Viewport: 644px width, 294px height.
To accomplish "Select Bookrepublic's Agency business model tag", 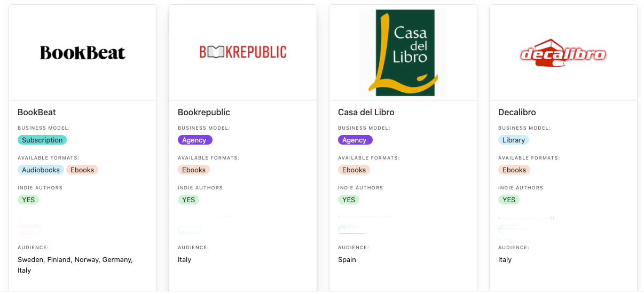I will click(195, 140).
